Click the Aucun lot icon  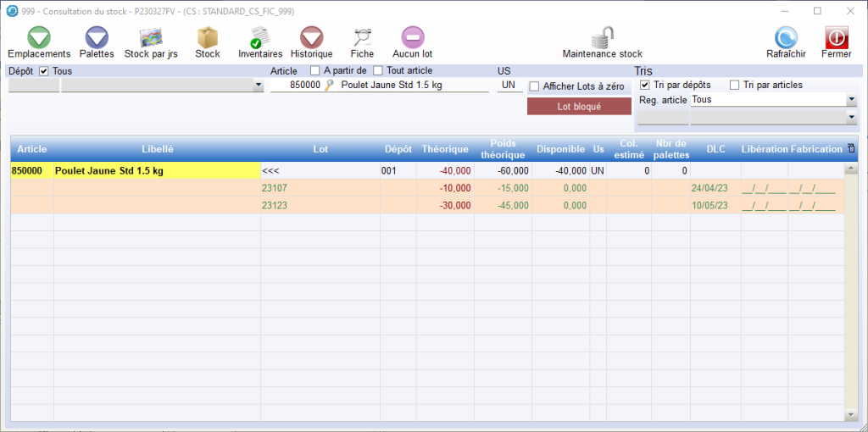(413, 38)
